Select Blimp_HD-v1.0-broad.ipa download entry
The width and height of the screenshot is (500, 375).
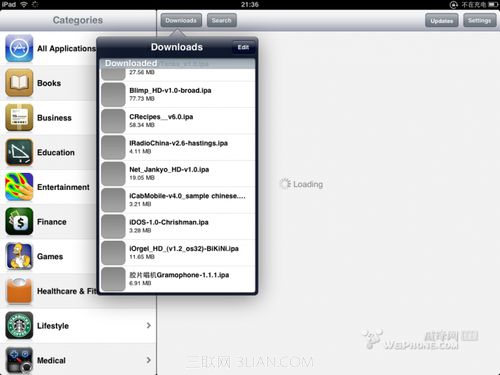tap(178, 95)
